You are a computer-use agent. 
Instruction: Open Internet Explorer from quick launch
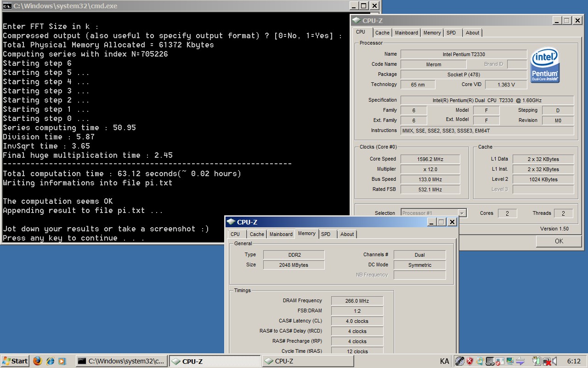tap(50, 361)
